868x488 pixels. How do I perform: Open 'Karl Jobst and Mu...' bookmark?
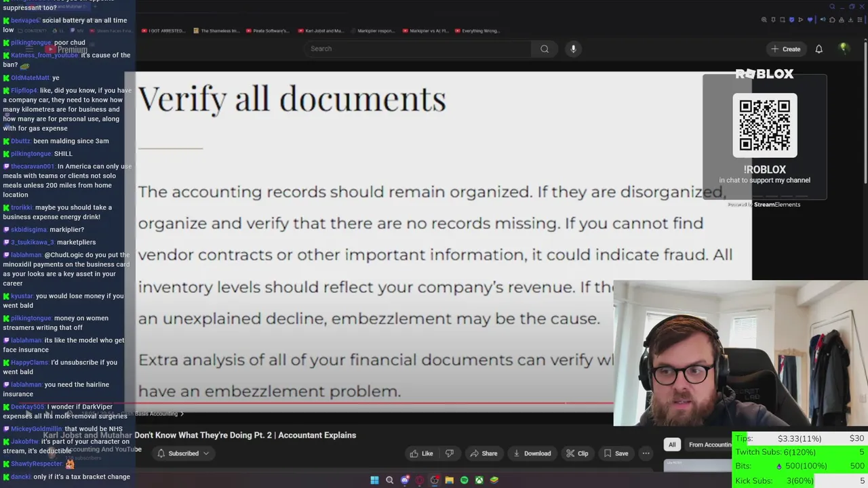click(x=320, y=30)
